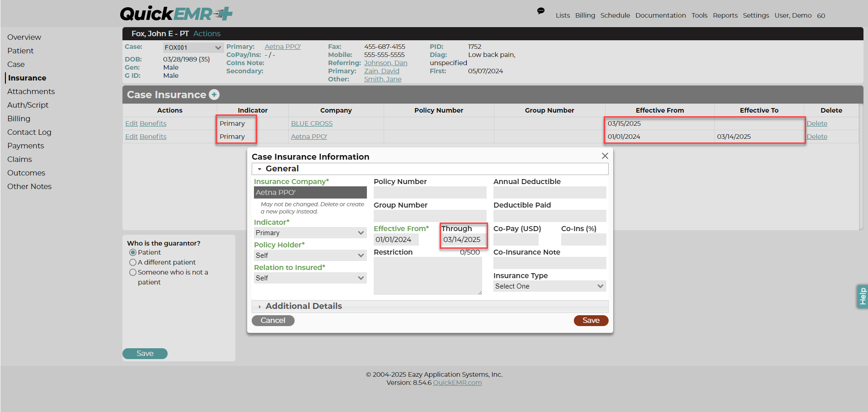Open the Billing top menu
The image size is (868, 412).
[585, 15]
